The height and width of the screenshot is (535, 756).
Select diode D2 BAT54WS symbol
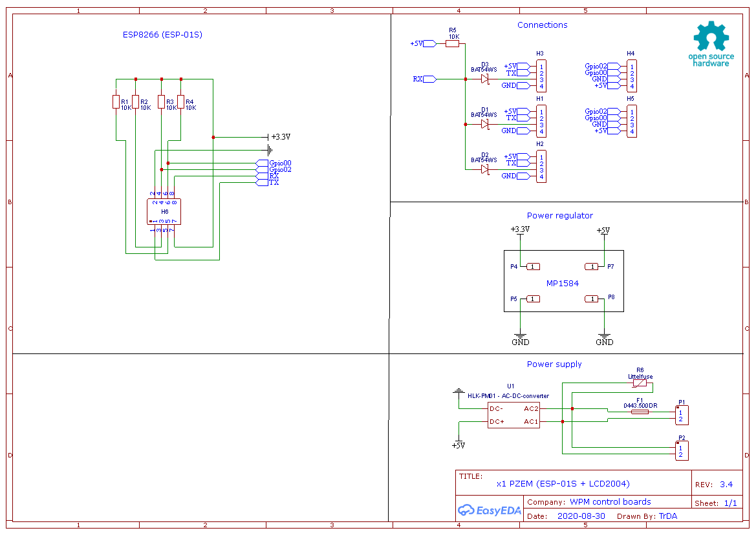(485, 169)
